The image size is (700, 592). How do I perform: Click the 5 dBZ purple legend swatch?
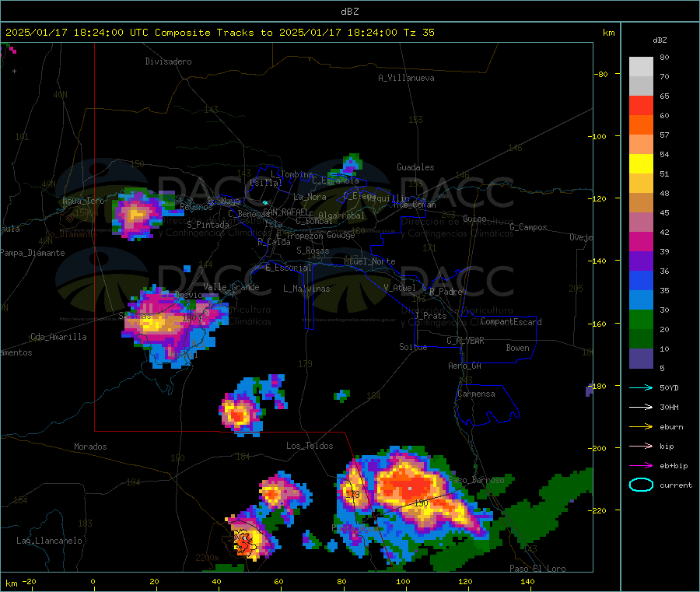[x=641, y=359]
